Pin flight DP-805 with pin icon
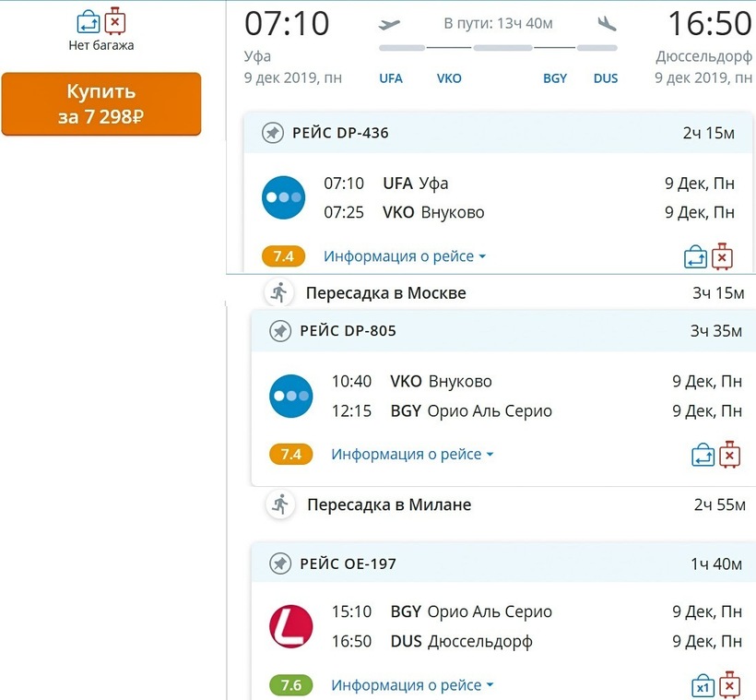756x700 pixels. [280, 331]
